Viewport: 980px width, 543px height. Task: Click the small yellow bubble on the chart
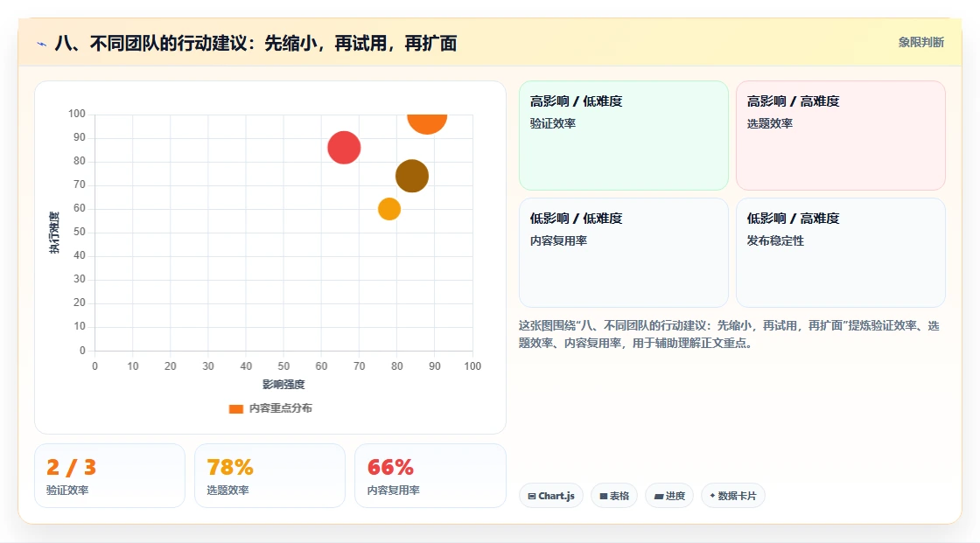(388, 209)
